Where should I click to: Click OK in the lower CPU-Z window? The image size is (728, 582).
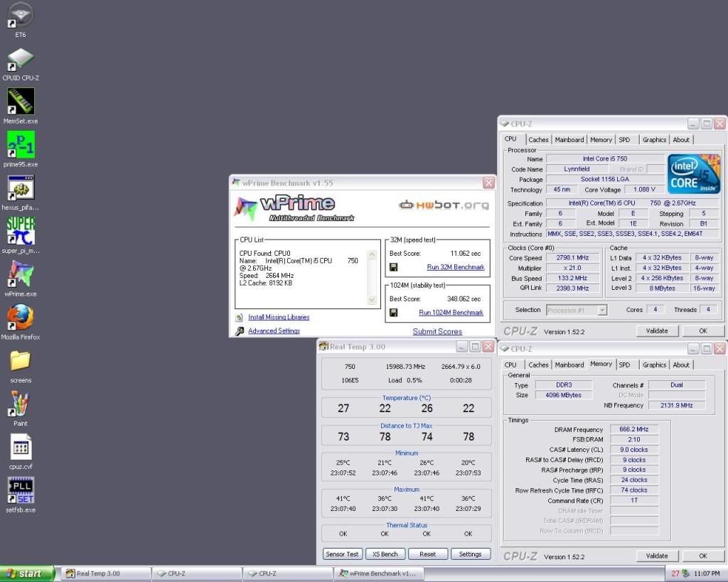coord(703,556)
